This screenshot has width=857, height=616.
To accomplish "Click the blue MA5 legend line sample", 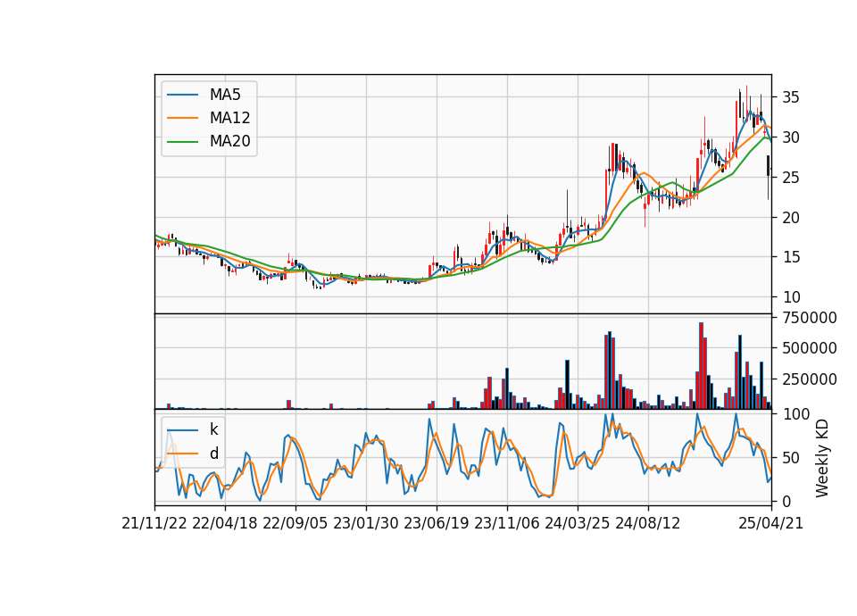I will tap(182, 95).
